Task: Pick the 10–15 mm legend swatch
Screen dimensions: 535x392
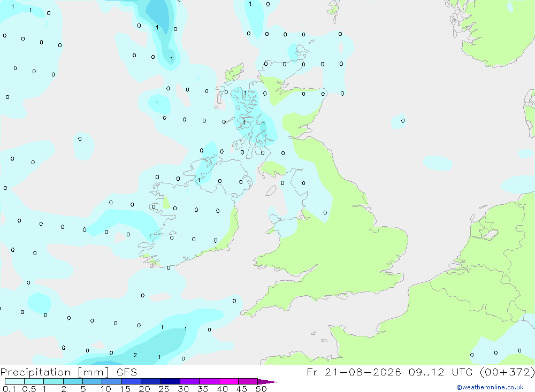Action: 112,381
